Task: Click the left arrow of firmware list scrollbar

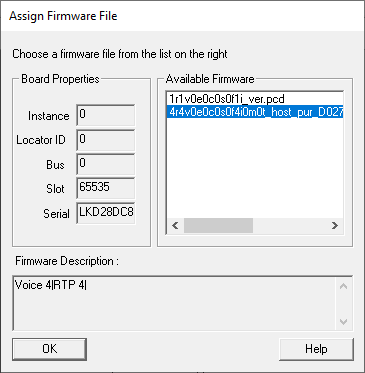Action: coord(175,226)
